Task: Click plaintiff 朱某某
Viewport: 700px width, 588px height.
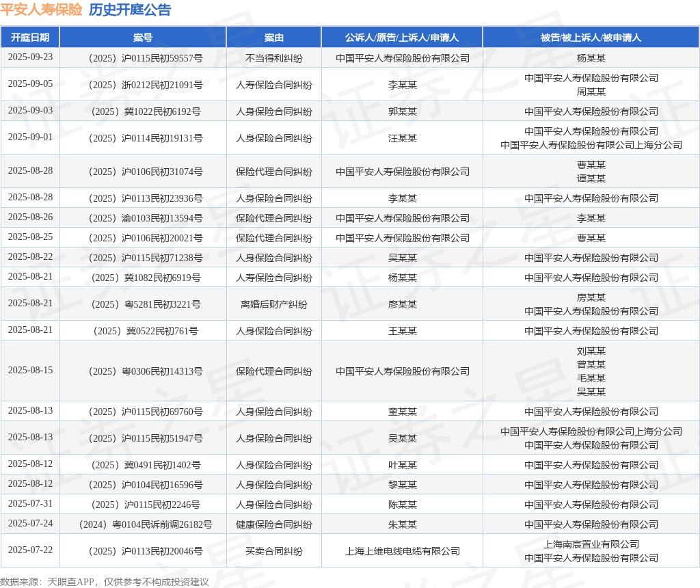Action: pyautogui.click(x=402, y=524)
